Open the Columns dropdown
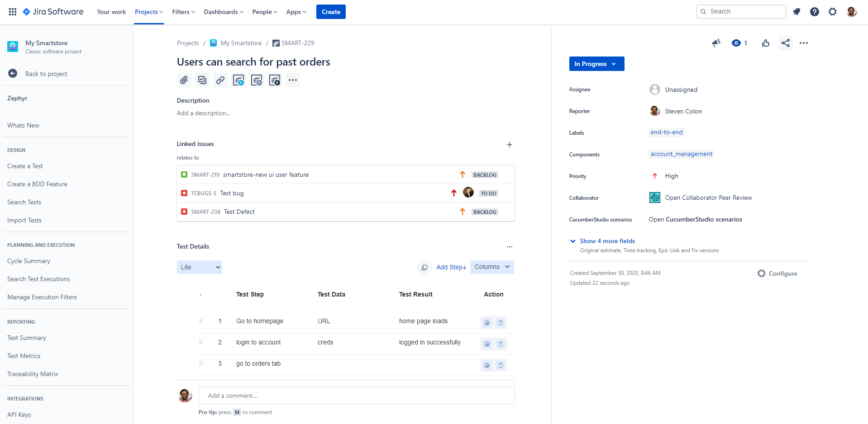Viewport: 868px width, 424px height. tap(492, 267)
